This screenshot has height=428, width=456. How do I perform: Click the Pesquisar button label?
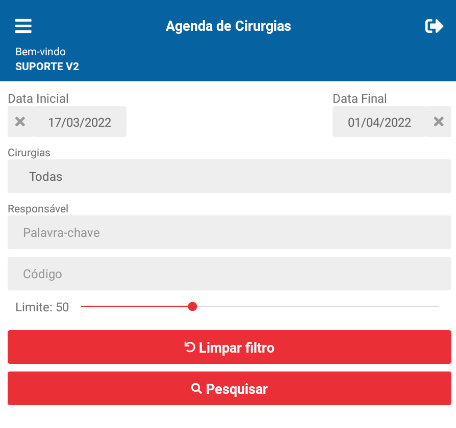point(237,389)
